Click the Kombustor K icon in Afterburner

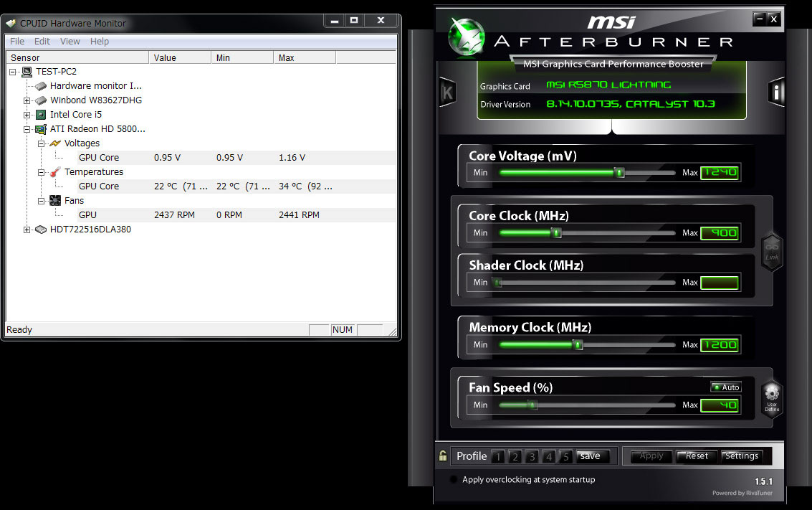[447, 93]
